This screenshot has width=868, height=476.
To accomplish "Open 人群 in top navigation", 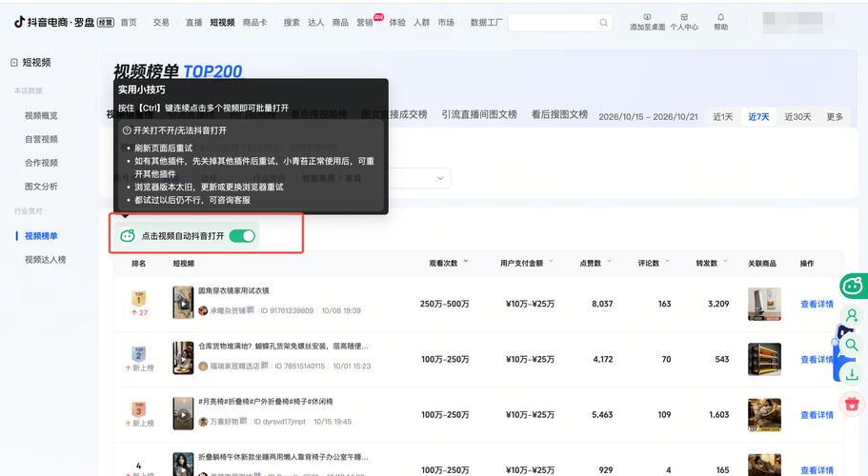I will click(422, 22).
